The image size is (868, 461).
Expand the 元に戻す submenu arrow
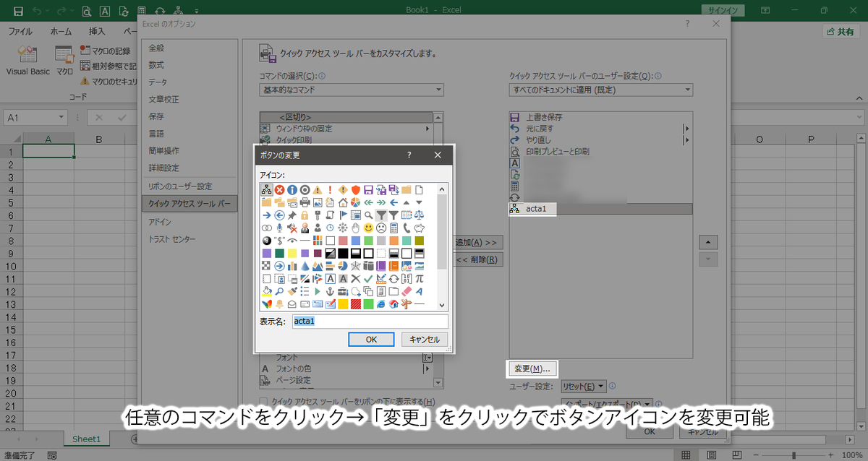(x=686, y=129)
